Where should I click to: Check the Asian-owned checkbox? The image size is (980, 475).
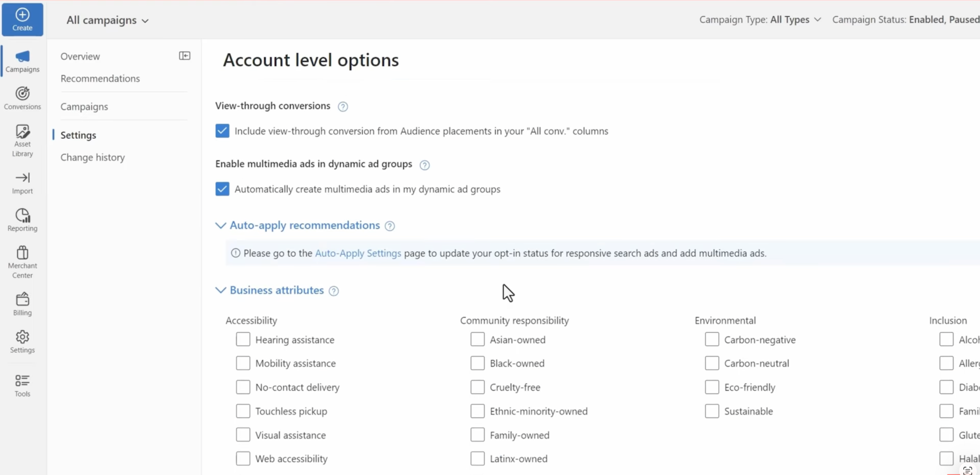coord(478,339)
